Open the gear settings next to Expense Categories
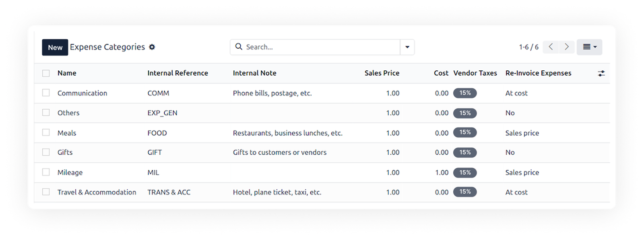Viewport: 644px width, 239px height. 152,47
